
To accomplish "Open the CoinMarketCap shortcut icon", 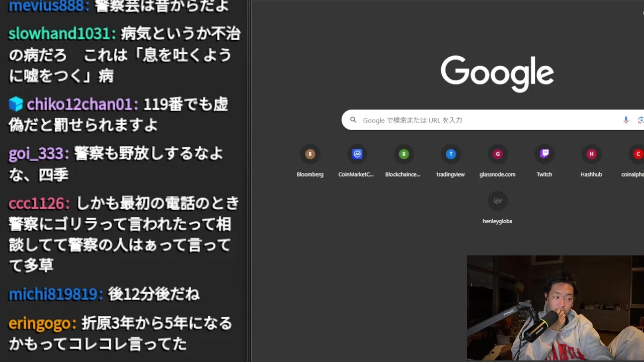I will click(x=357, y=154).
